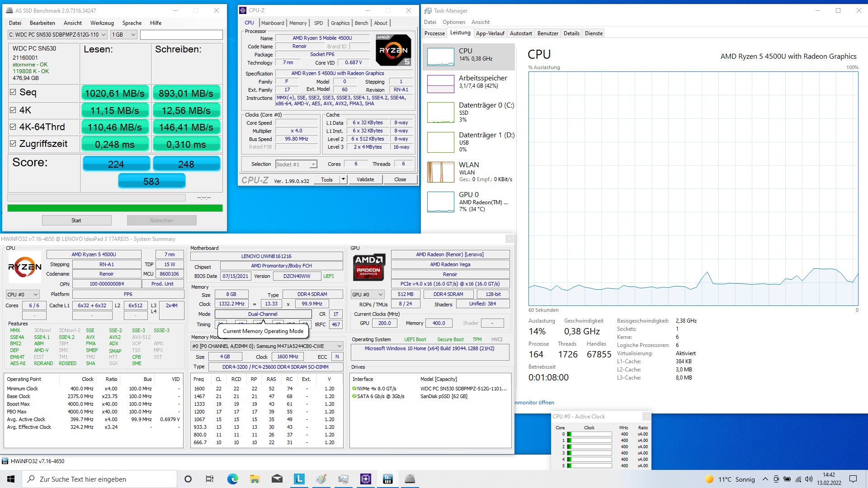Image resolution: width=868 pixels, height=488 pixels.
Task: Select CPU thumbnail graph in Task Manager
Action: 440,57
